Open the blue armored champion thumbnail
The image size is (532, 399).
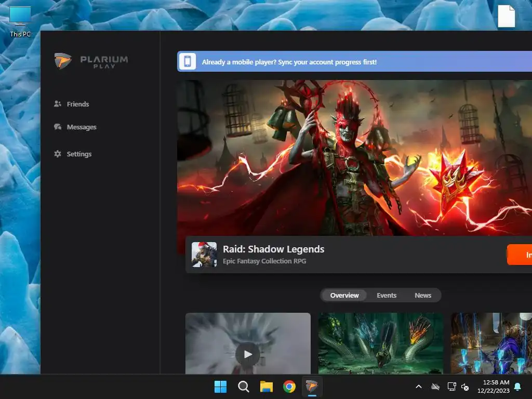tap(491, 343)
